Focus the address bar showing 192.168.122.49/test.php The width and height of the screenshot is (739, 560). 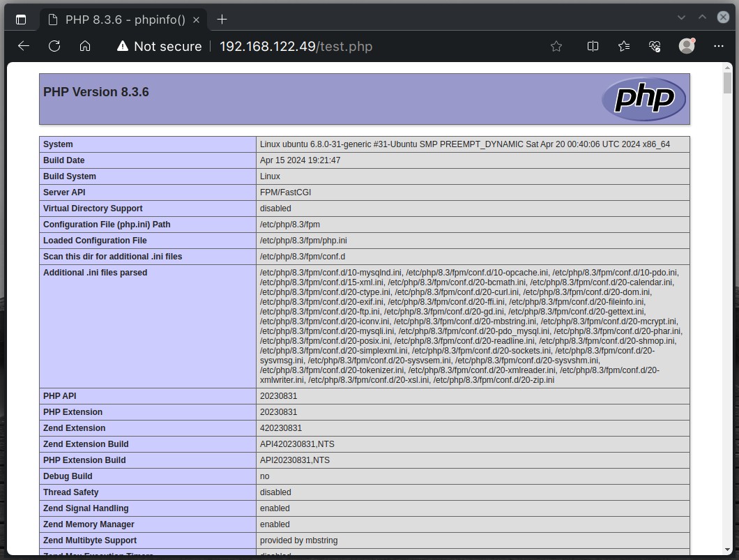point(296,46)
